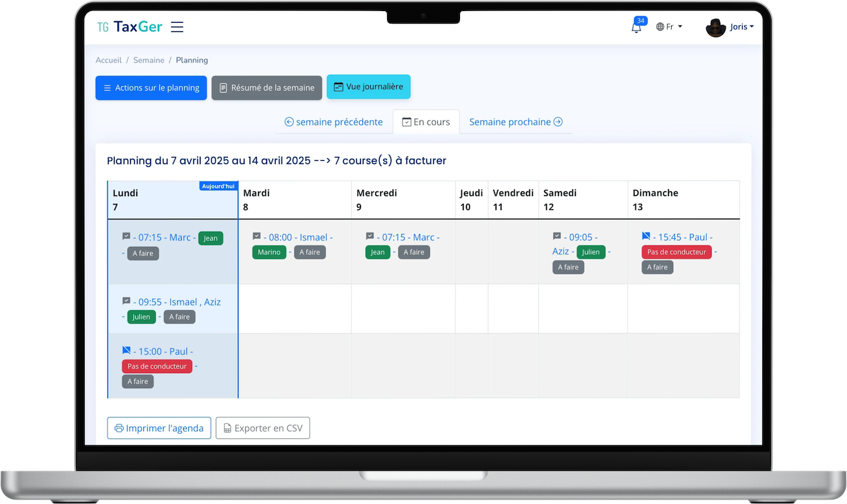
Task: Open Actions sur le planning menu
Action: coord(151,88)
